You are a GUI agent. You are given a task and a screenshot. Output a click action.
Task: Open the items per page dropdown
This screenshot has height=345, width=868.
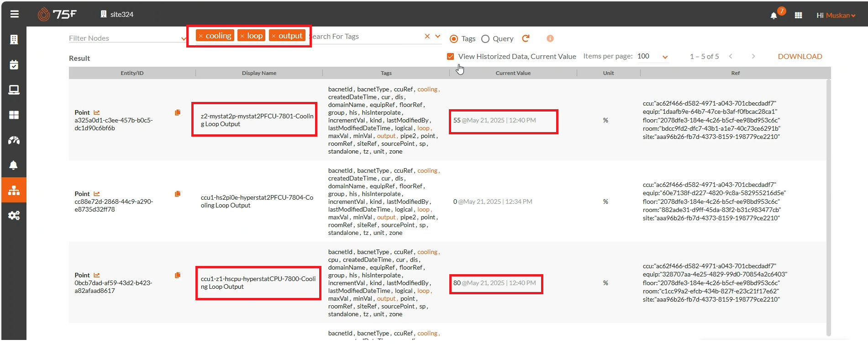[665, 57]
